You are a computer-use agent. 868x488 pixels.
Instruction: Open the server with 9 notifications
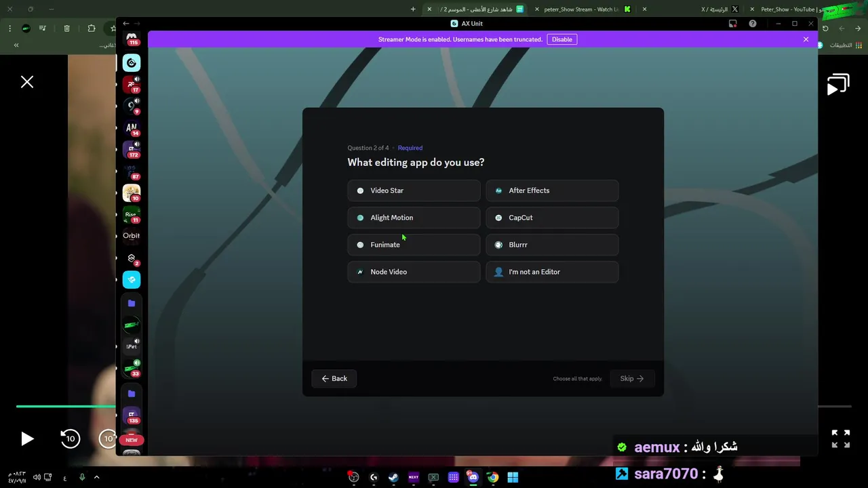click(132, 106)
